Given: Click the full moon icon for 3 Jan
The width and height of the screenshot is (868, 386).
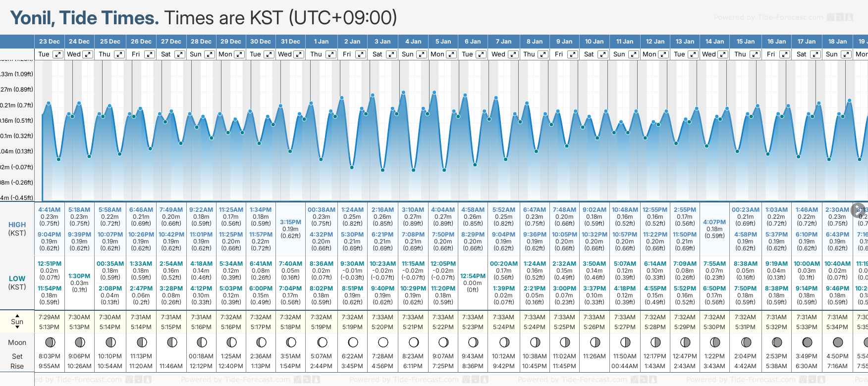Looking at the screenshot, I should [x=383, y=342].
